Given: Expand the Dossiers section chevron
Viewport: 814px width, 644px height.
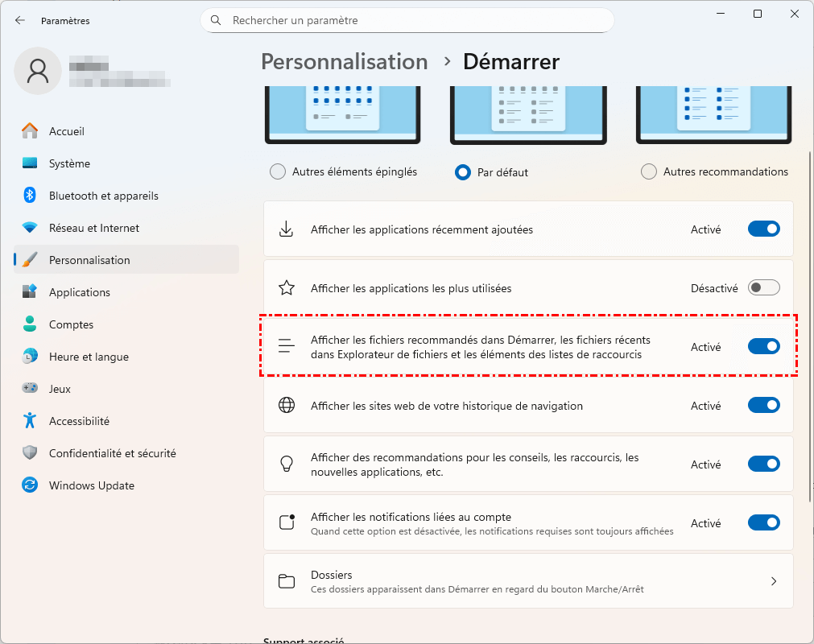Looking at the screenshot, I should (x=773, y=581).
